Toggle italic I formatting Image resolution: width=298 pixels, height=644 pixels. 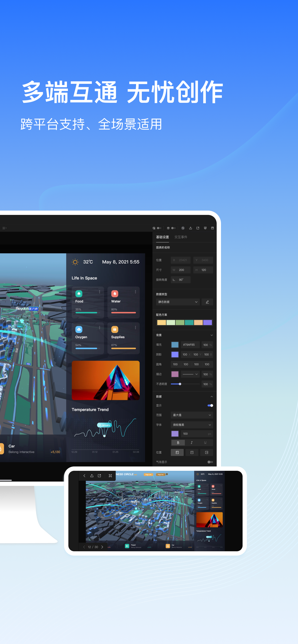click(x=191, y=443)
